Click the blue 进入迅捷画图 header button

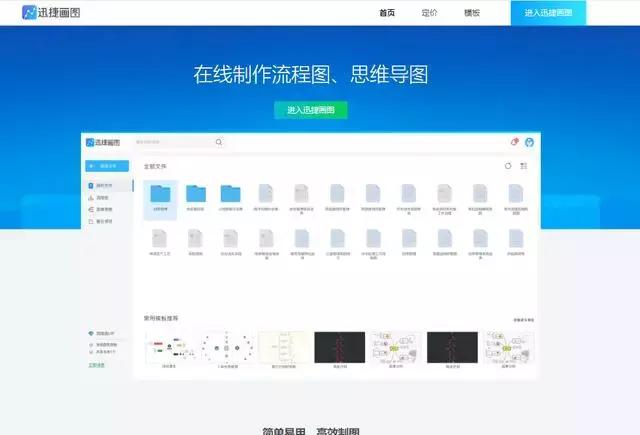548,13
